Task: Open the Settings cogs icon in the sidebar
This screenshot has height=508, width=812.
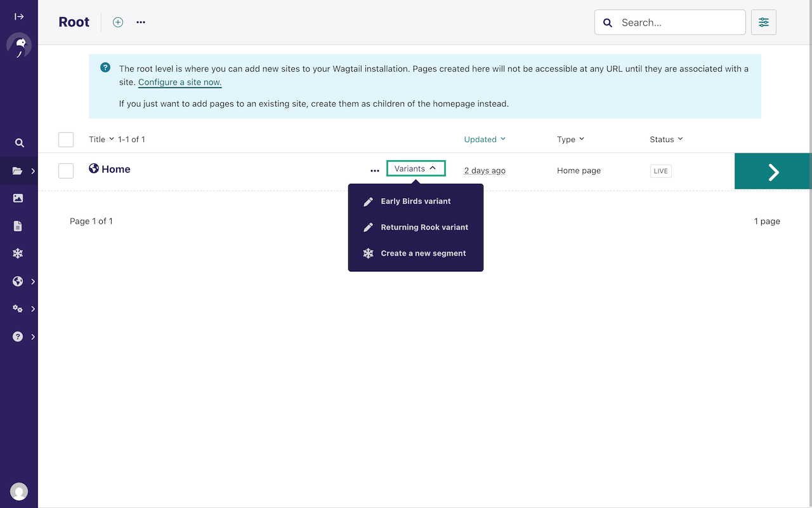Action: tap(18, 309)
